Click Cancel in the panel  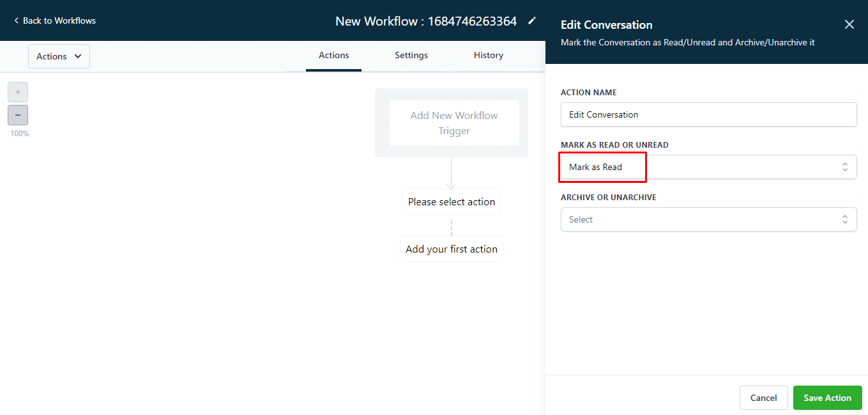[x=763, y=397]
